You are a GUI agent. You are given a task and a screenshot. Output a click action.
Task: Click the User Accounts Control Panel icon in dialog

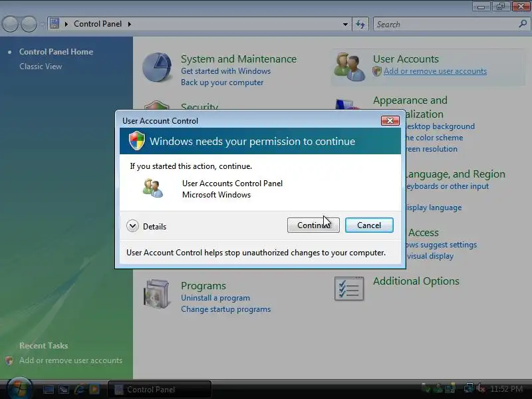(x=153, y=189)
